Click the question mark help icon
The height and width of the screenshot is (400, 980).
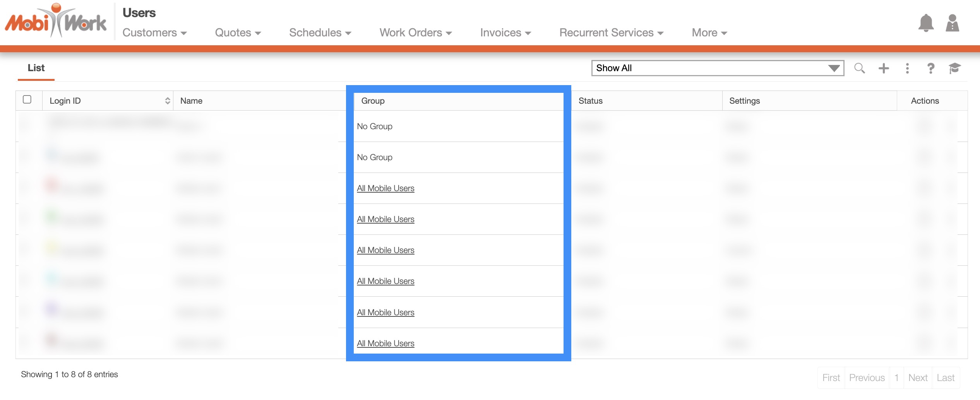tap(930, 68)
